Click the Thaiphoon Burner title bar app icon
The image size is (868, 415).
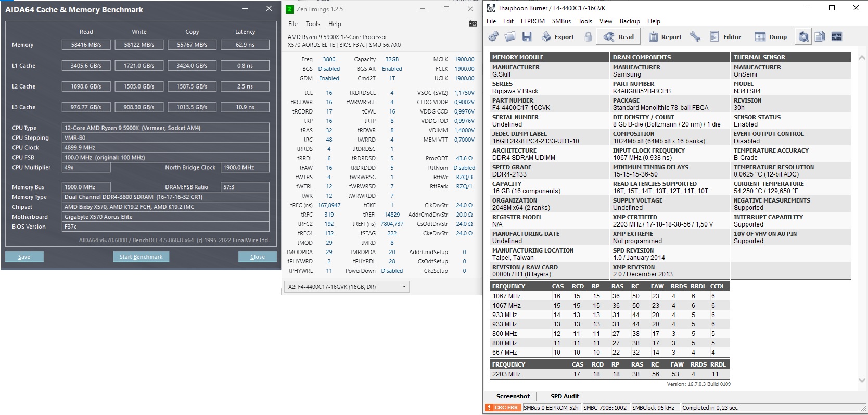(x=491, y=8)
